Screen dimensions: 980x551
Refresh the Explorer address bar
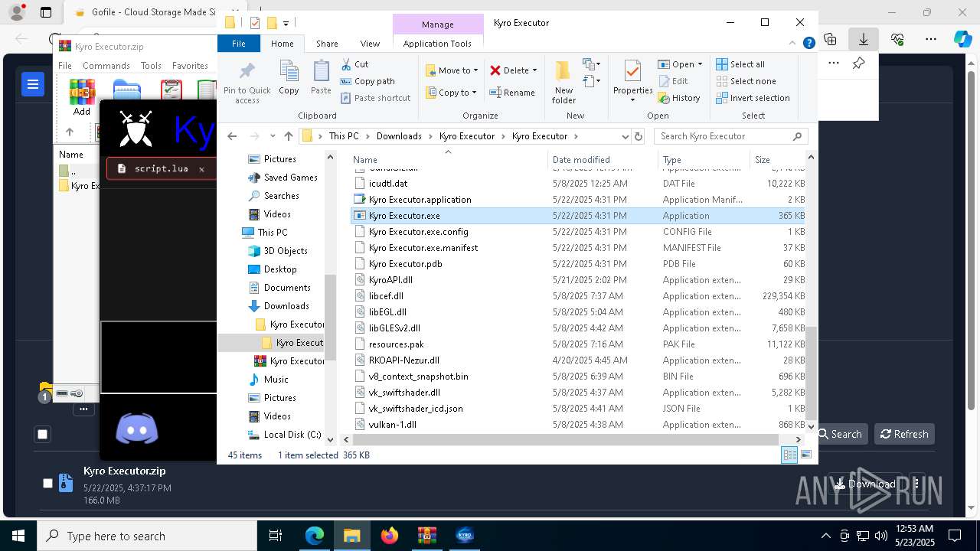pyautogui.click(x=639, y=136)
